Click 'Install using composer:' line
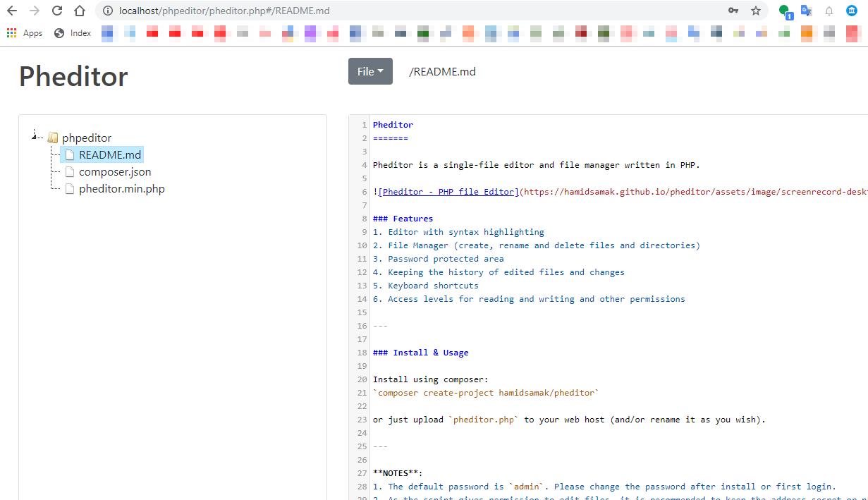Viewport: 868px width, 500px height. [430, 379]
